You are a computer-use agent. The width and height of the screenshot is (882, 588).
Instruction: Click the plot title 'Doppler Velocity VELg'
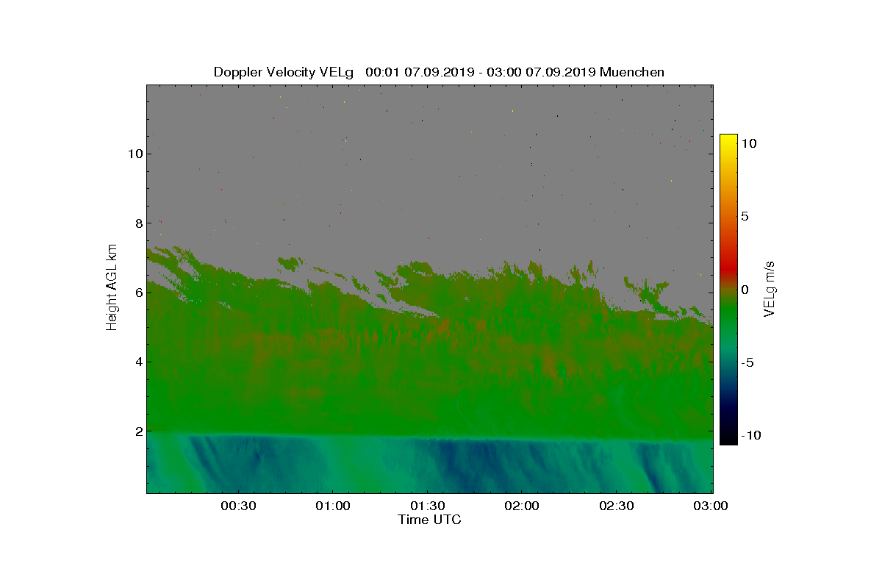284,72
